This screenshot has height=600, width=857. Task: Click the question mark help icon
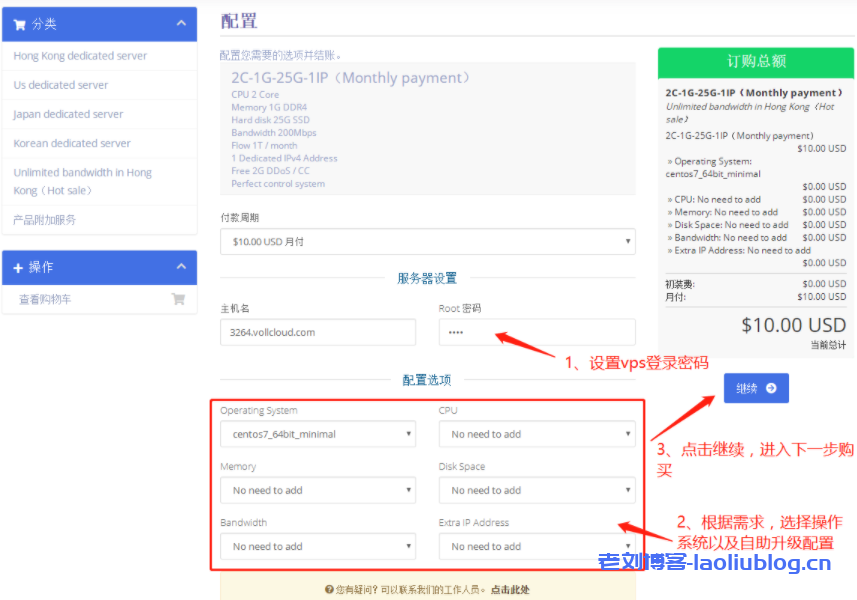[x=329, y=590]
